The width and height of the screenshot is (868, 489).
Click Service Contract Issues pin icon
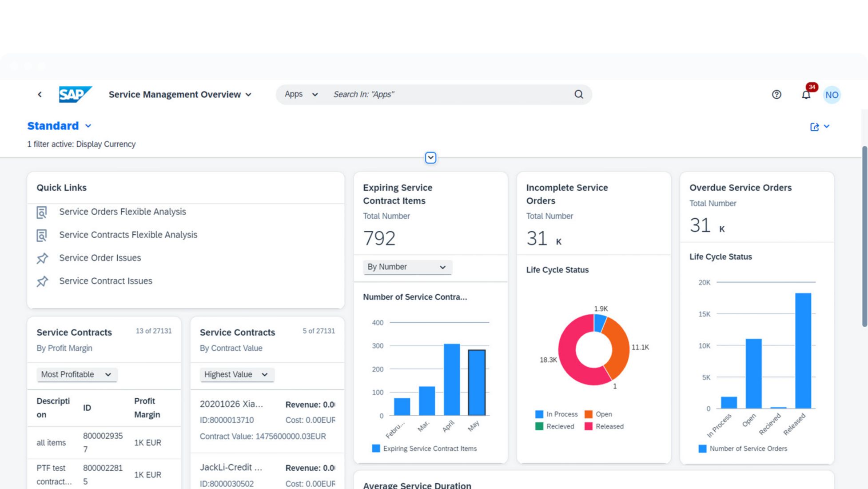point(42,281)
